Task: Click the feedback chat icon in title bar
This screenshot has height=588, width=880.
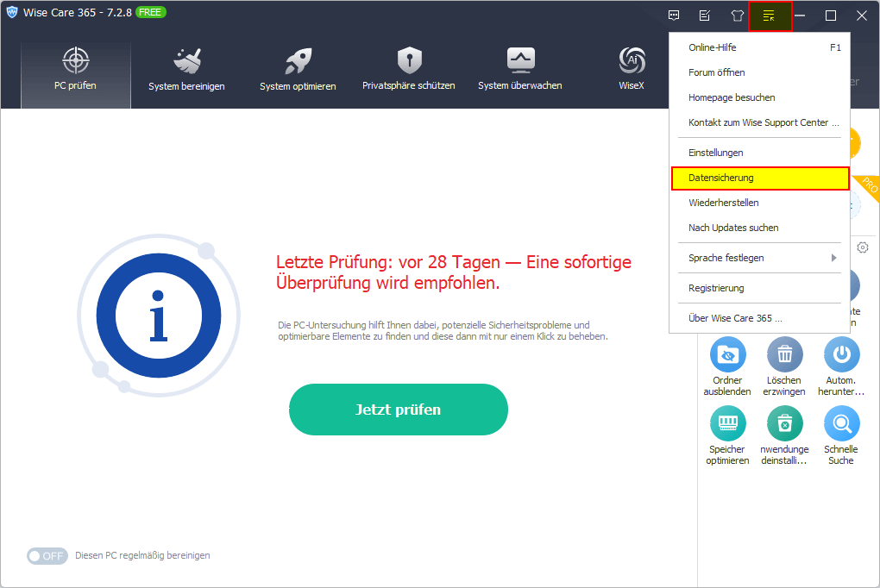Action: pyautogui.click(x=674, y=16)
